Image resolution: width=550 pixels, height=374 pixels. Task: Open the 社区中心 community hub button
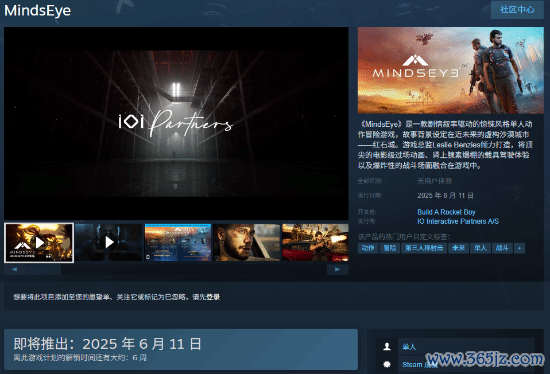[x=517, y=9]
